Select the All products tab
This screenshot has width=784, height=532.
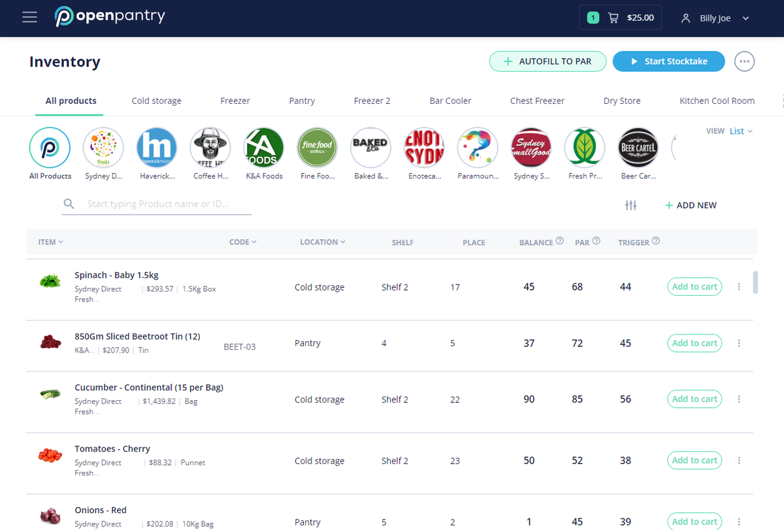(x=71, y=101)
